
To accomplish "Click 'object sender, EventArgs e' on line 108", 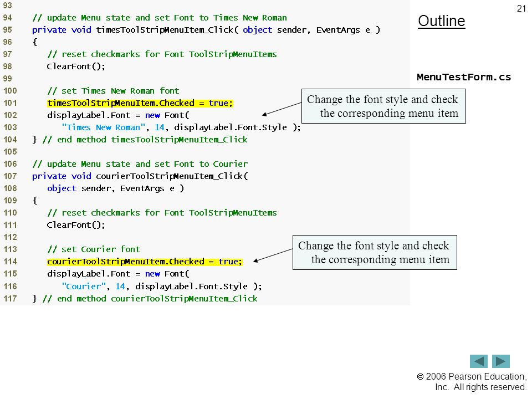I will point(115,188).
